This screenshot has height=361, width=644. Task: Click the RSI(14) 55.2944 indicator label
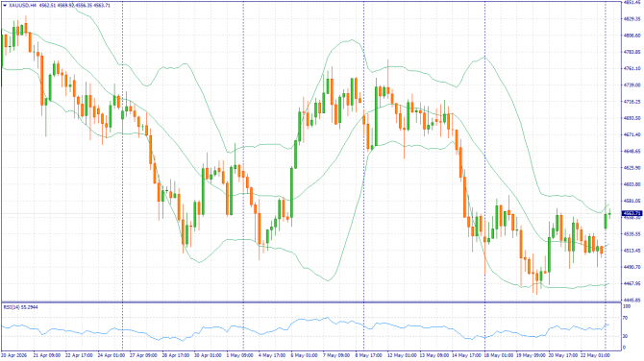[x=20, y=307]
